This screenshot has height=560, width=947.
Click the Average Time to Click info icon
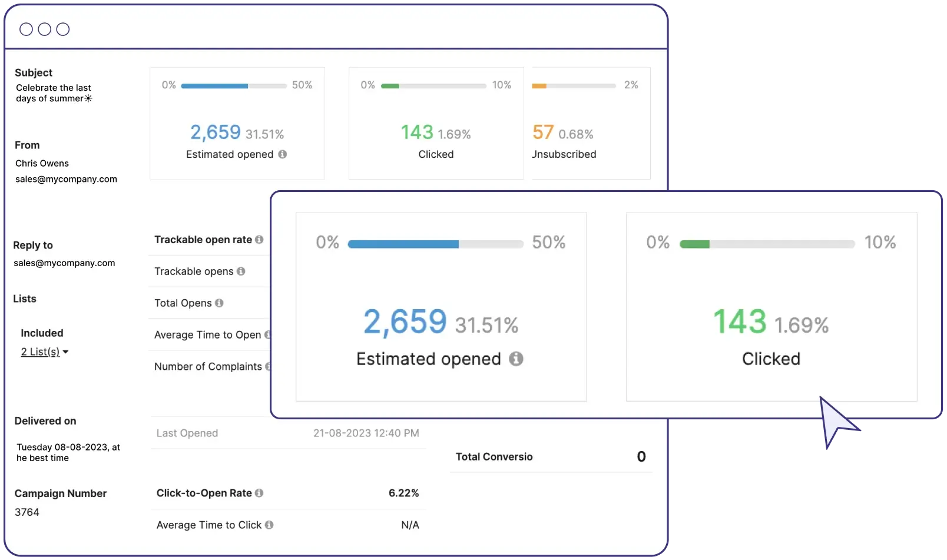coord(269,525)
